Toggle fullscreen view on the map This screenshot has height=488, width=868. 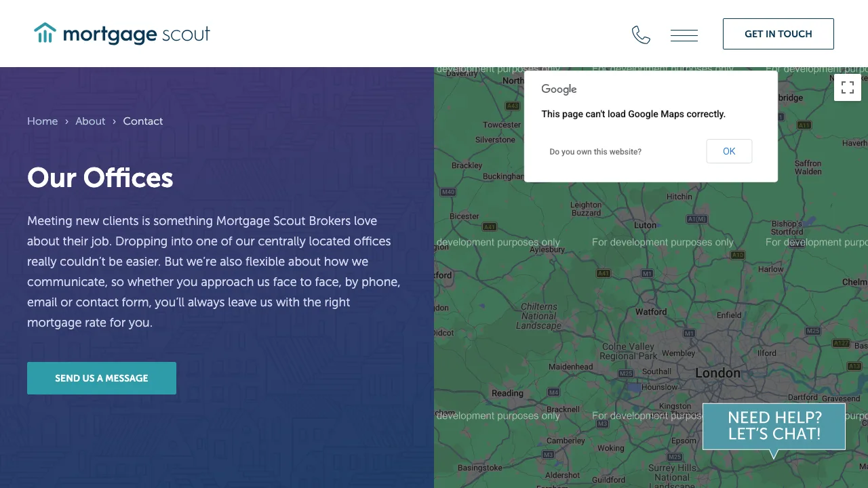coord(848,87)
